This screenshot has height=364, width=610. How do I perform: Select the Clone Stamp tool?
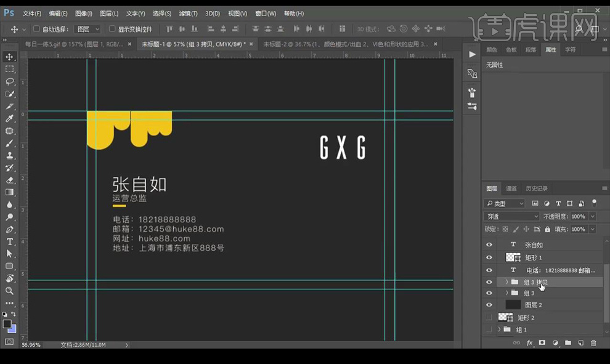(x=9, y=156)
